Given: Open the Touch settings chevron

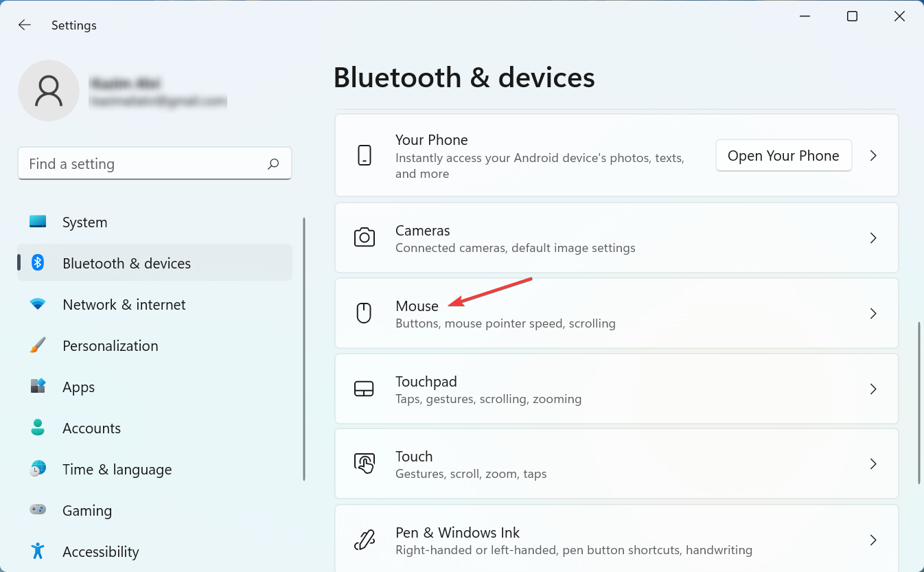Looking at the screenshot, I should [x=873, y=464].
